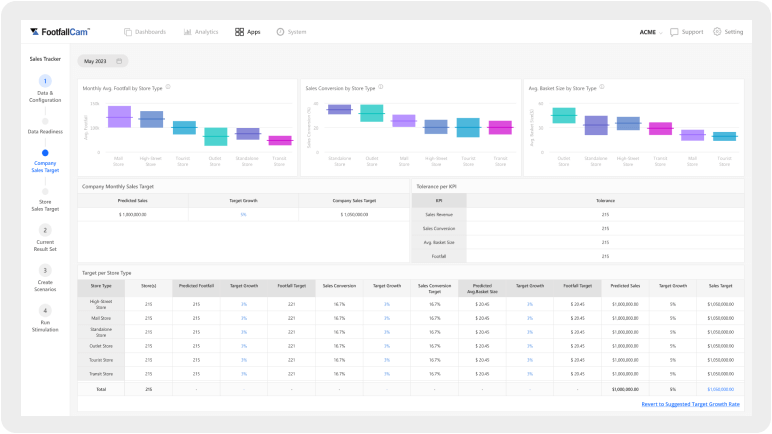Edit Mall Store footfall target growth 3%
Viewport: 772px width, 434px height.
coord(244,318)
